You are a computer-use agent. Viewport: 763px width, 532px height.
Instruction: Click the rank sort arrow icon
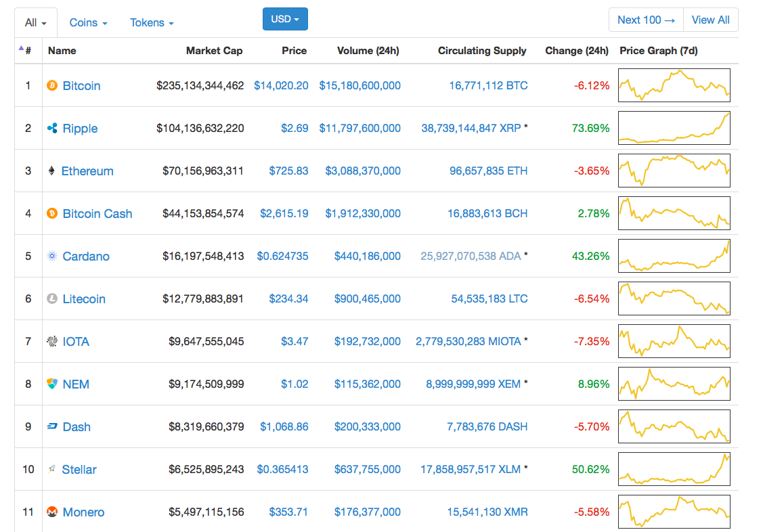point(21,47)
